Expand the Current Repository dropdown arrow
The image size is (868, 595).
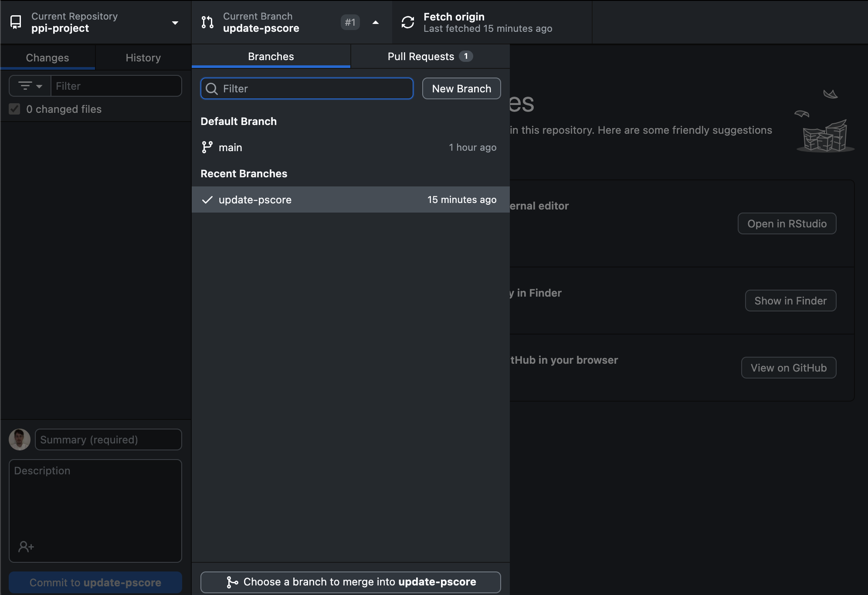[x=175, y=23]
